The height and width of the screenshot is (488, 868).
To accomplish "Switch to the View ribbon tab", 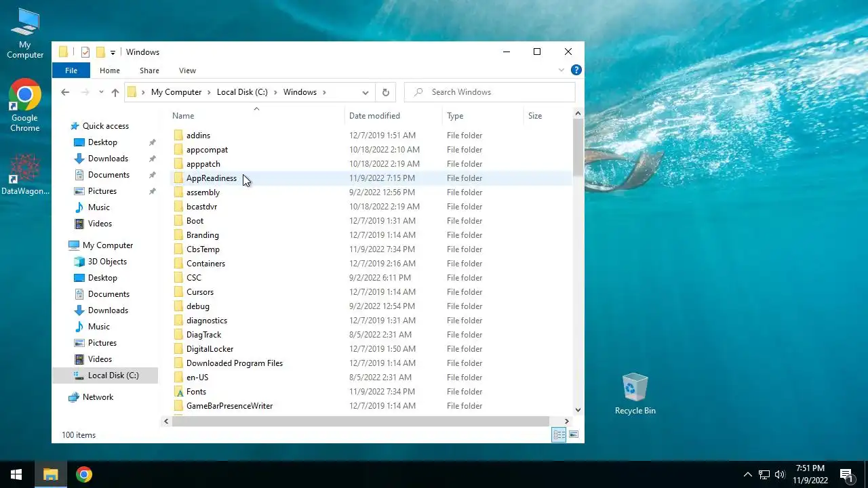I will [x=187, y=70].
